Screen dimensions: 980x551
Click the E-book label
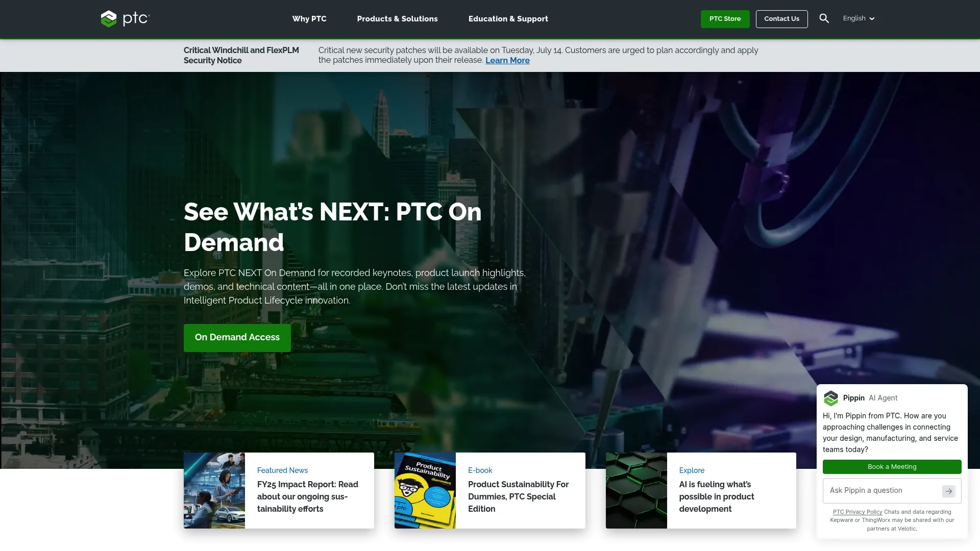click(480, 470)
